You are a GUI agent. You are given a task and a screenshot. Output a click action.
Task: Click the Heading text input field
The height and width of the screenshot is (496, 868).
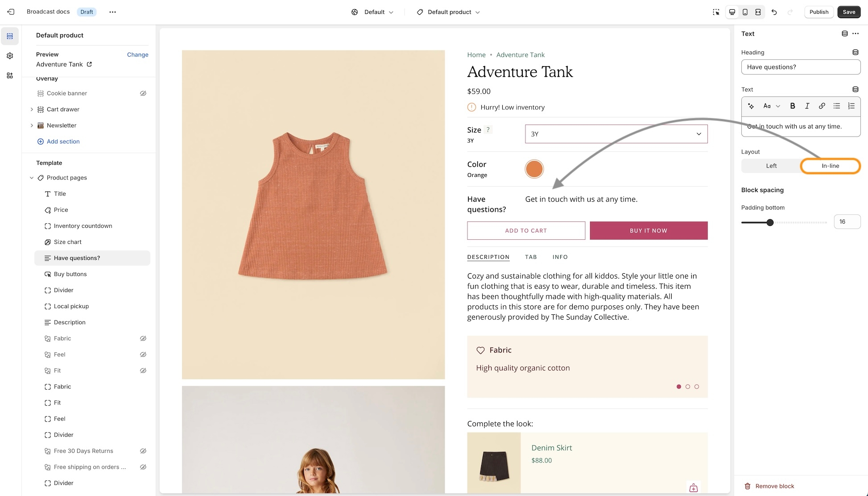(x=800, y=67)
